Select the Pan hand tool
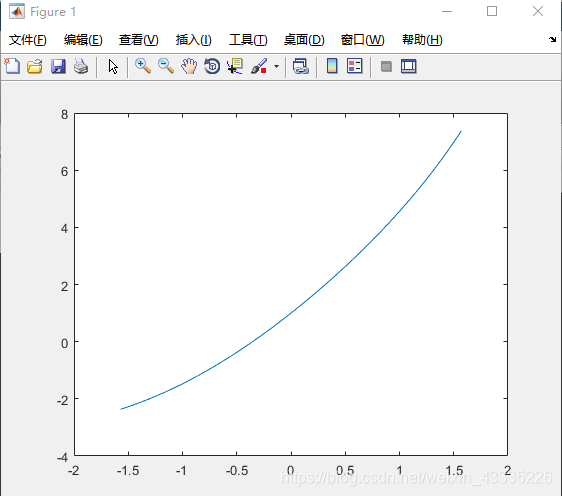The width and height of the screenshot is (562, 496). tap(189, 66)
